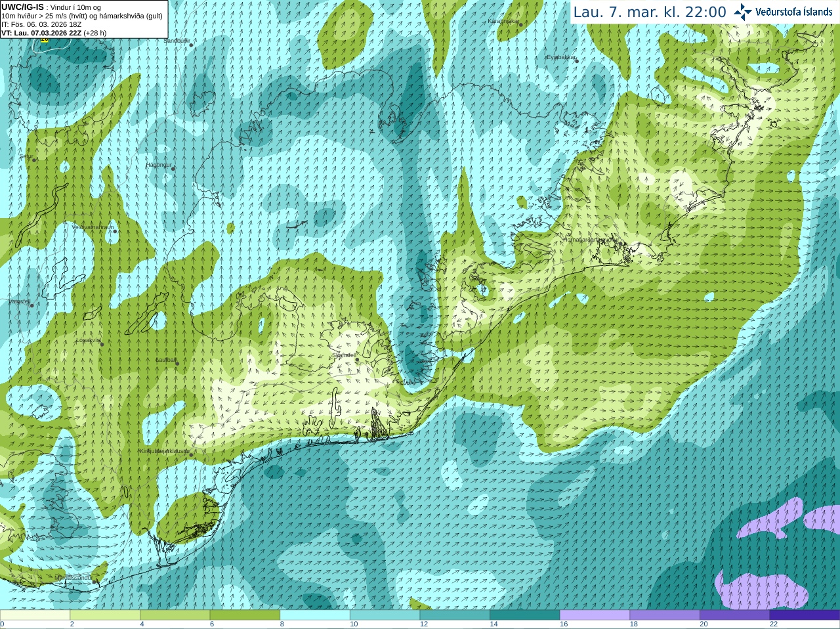Click the 'IT: Fös. 06. 03. 2026 18Z' line
Screen dimensions: 840x629
41,24
